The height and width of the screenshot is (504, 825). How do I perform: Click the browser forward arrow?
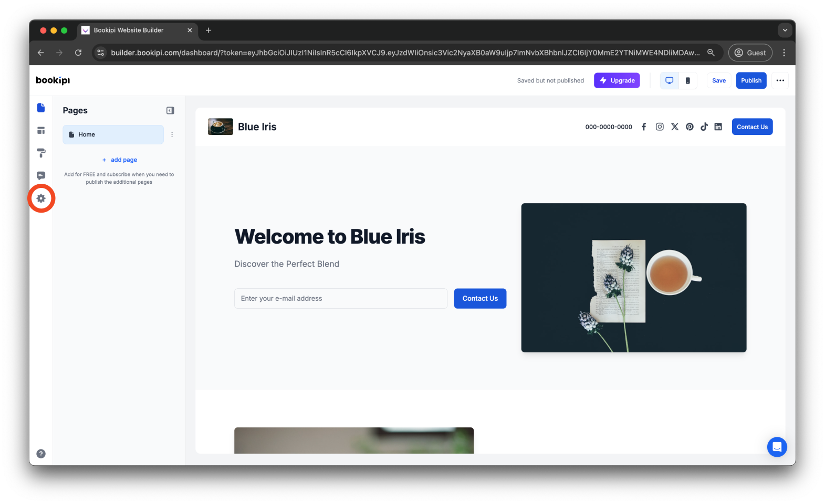(x=59, y=52)
